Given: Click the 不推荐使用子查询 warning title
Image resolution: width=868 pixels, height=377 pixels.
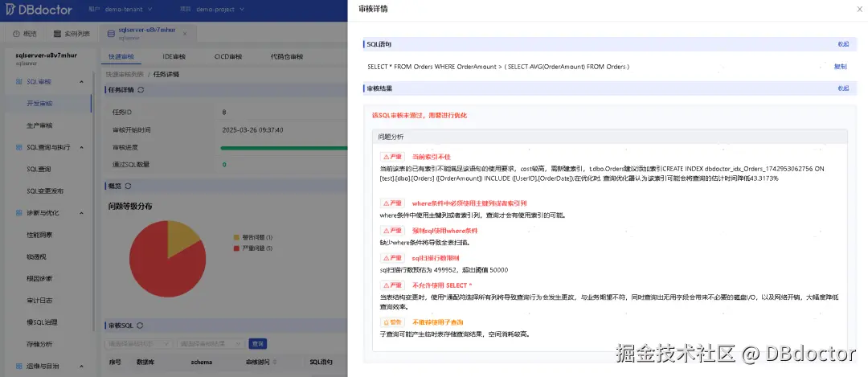Looking at the screenshot, I should pyautogui.click(x=437, y=322).
